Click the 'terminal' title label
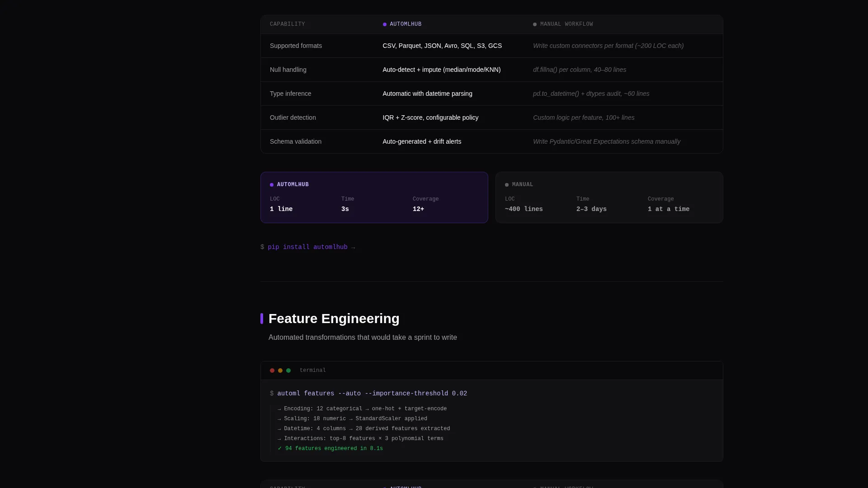Image resolution: width=868 pixels, height=488 pixels. pyautogui.click(x=313, y=371)
